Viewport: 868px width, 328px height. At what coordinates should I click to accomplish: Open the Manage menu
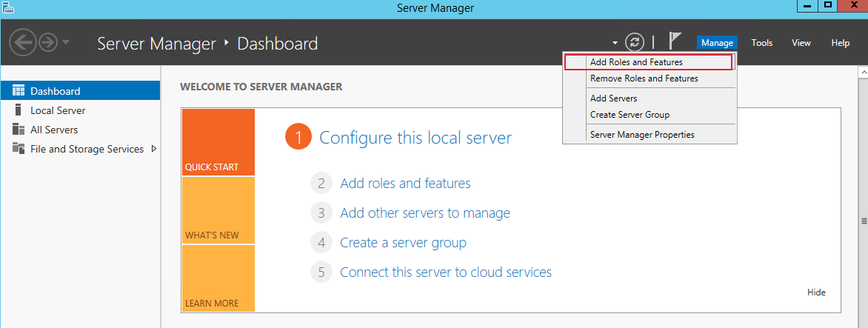(717, 43)
